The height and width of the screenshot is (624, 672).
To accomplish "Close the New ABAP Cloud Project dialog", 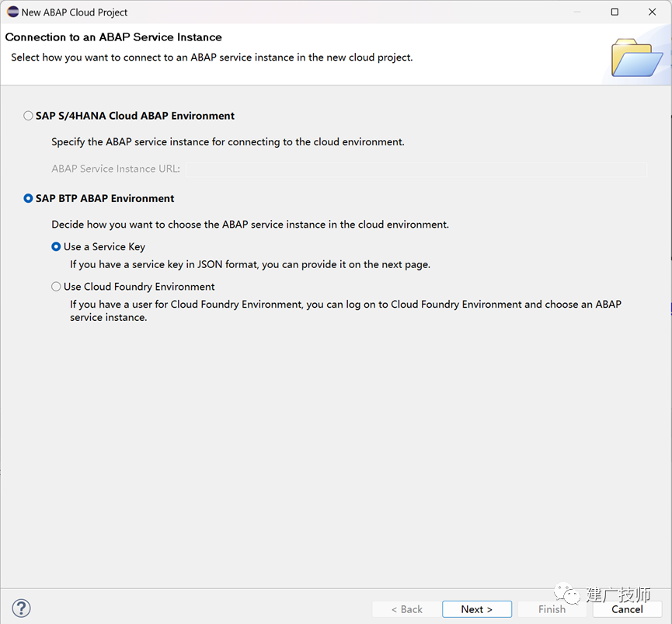I will point(653,12).
